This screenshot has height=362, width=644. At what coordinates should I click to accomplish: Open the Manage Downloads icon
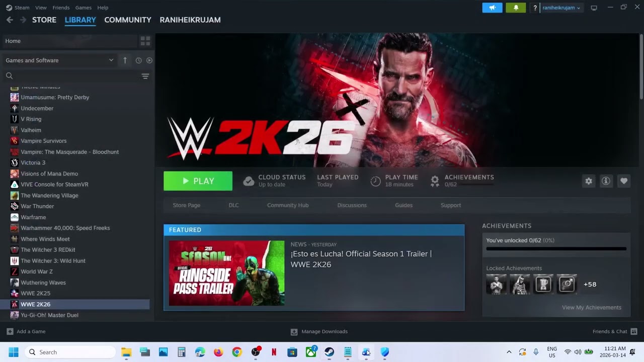pos(294,332)
